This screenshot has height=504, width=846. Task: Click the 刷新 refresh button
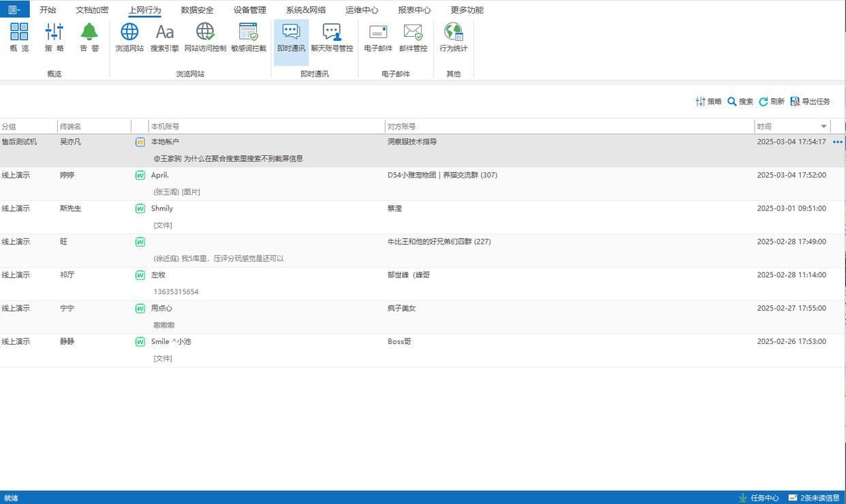tap(772, 101)
